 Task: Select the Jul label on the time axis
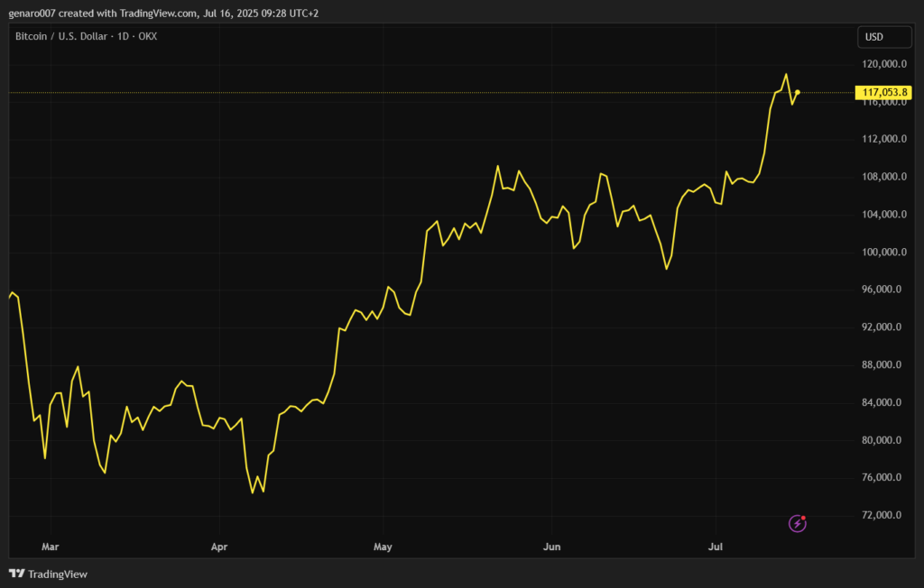[716, 547]
